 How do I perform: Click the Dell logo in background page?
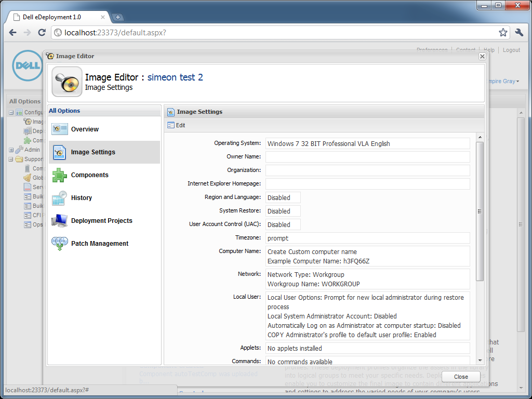pyautogui.click(x=28, y=65)
